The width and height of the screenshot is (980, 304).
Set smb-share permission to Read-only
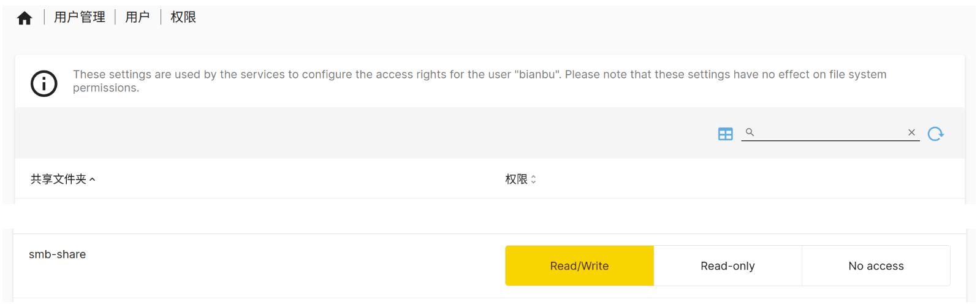tap(727, 266)
